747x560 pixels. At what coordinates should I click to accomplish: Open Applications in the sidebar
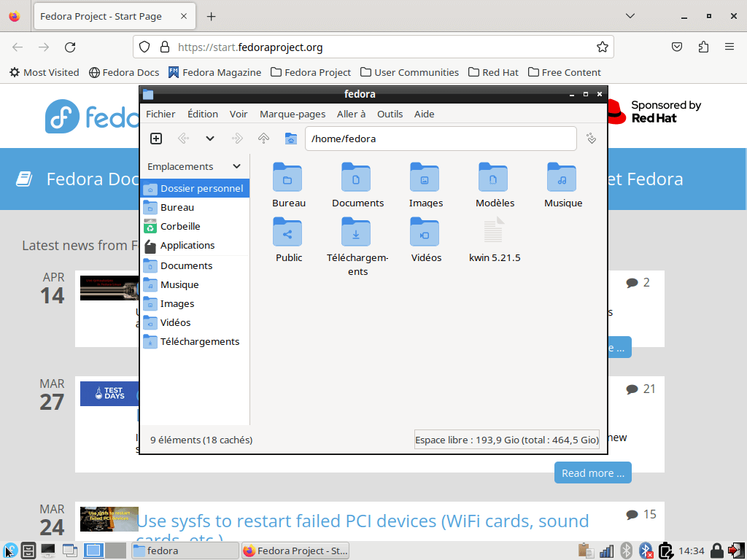click(x=195, y=245)
